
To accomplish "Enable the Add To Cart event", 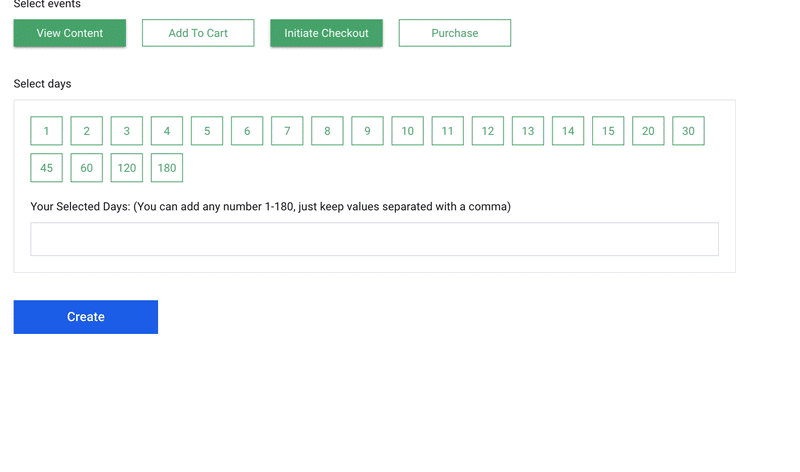I will pos(198,33).
